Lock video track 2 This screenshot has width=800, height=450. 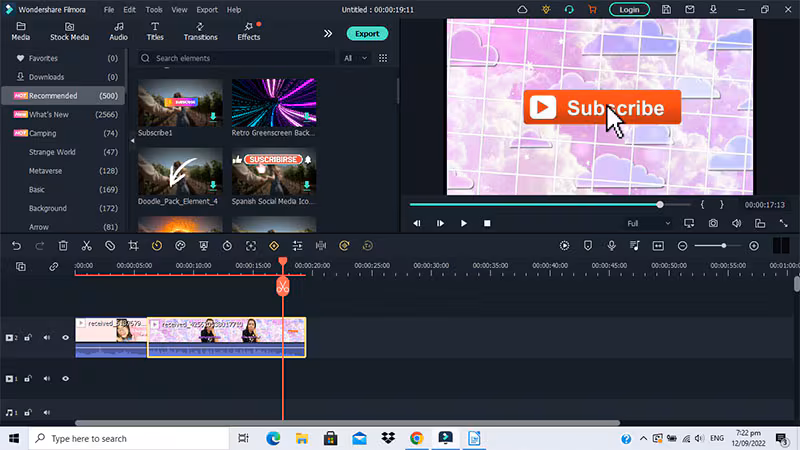click(x=28, y=338)
